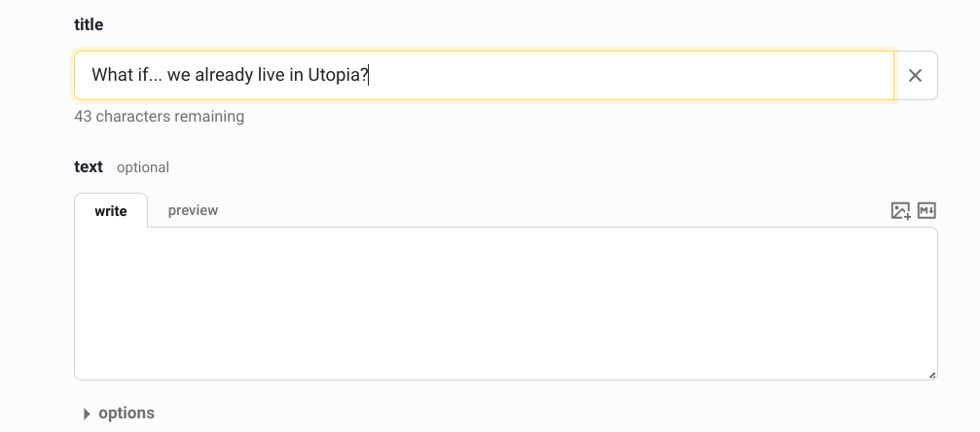The width and height of the screenshot is (980, 432).
Task: Click the word 'Utopia' in title field
Action: pos(334,75)
